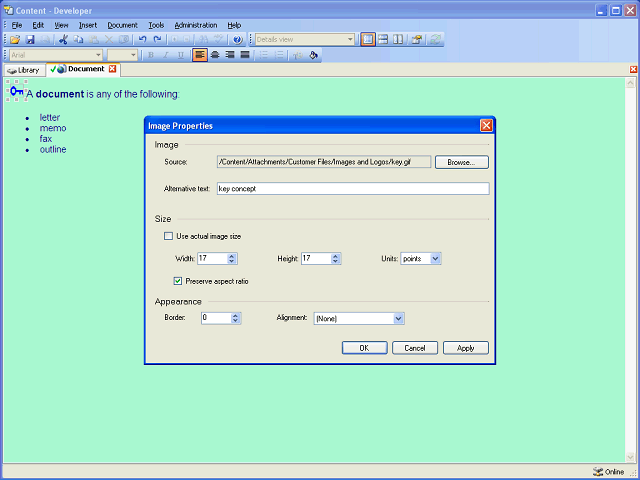The image size is (640, 480).
Task: Click the Redo arrow icon
Action: tap(158, 40)
